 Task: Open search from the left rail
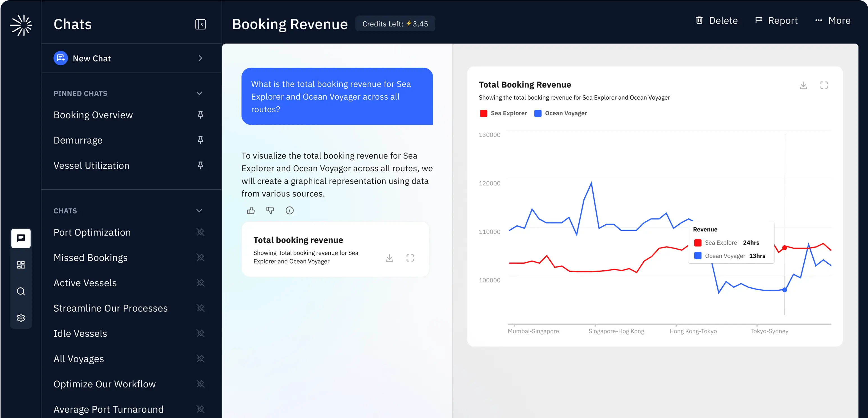tap(21, 291)
